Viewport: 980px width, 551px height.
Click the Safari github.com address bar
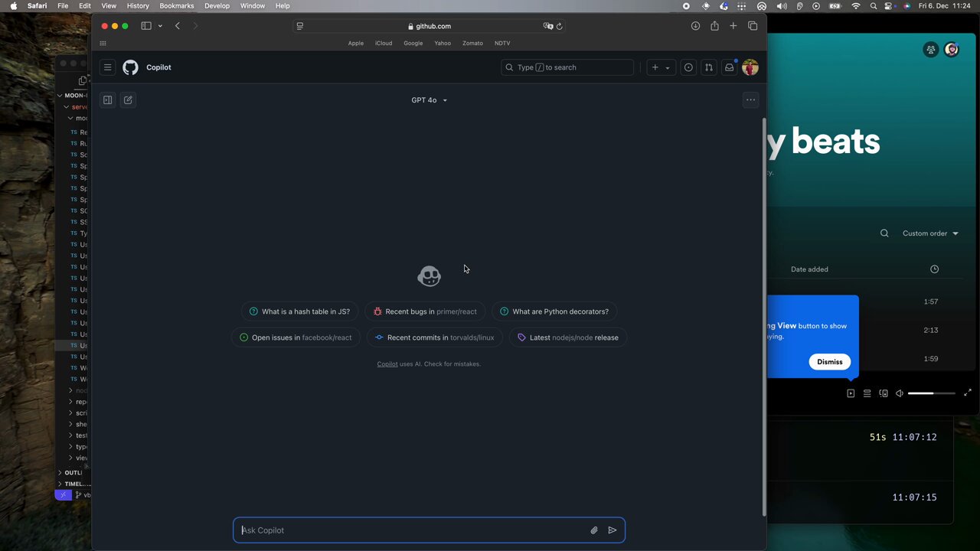(x=430, y=26)
